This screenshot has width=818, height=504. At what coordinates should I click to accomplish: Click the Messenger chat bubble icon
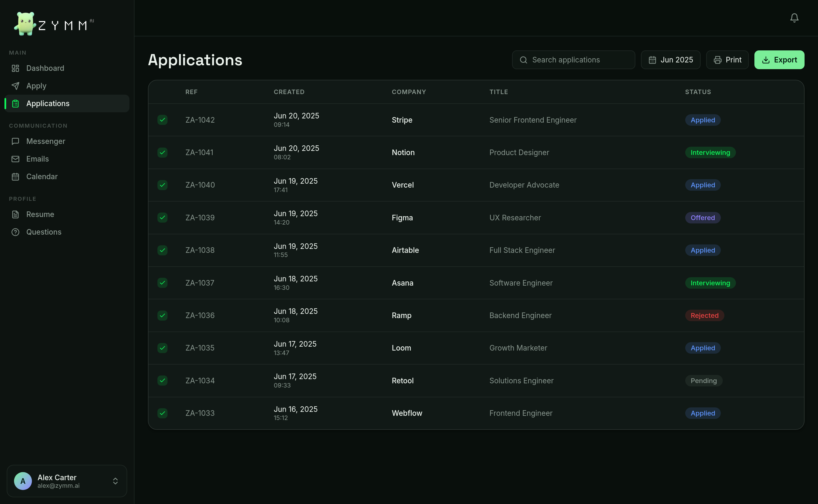[x=15, y=141]
